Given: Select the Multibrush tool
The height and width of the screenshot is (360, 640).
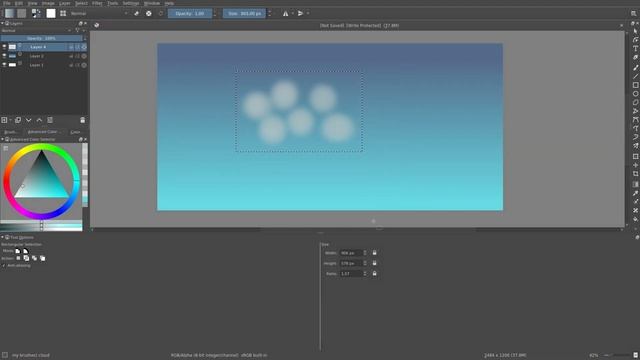Looking at the screenshot, I should coord(636,146).
